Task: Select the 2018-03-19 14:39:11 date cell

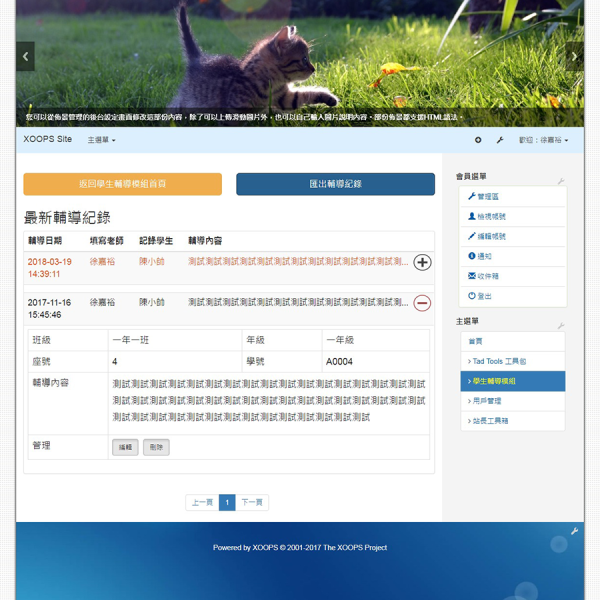Action: [50, 268]
